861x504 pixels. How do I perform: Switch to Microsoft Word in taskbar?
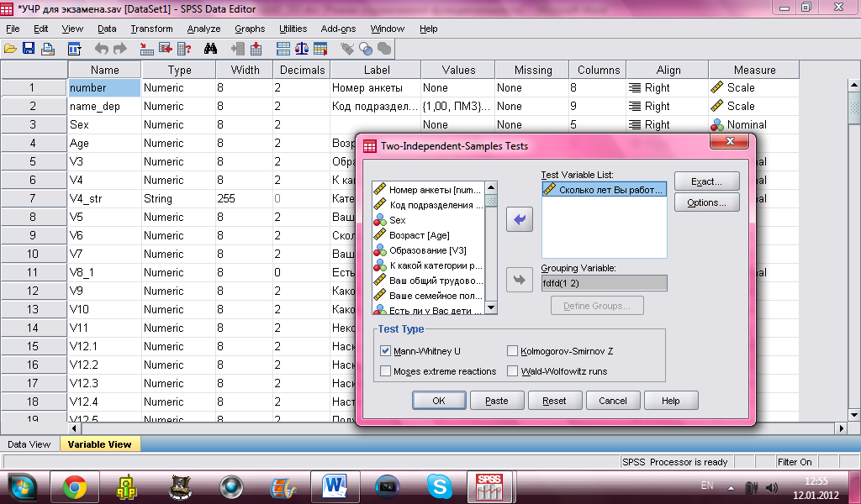pos(335,487)
